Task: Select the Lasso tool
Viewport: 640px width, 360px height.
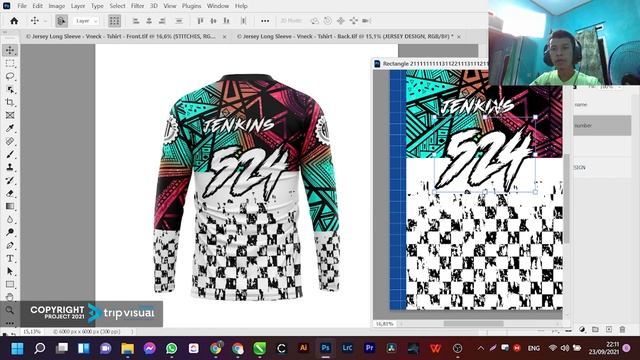Action: [10, 76]
